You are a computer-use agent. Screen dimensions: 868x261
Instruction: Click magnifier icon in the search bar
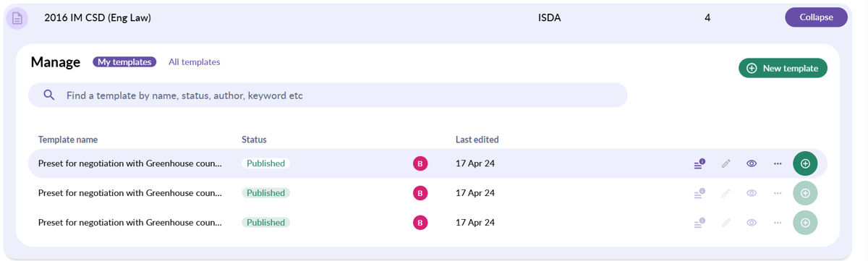coord(49,95)
